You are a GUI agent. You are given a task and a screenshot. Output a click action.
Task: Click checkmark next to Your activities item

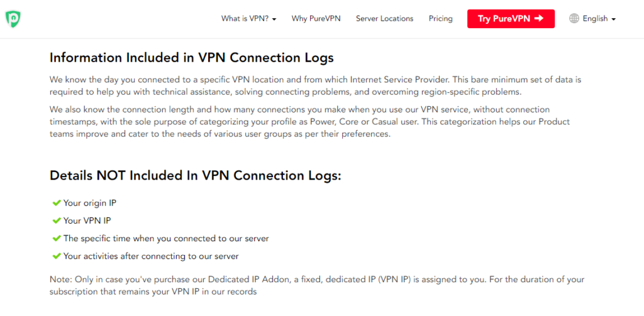(x=57, y=256)
